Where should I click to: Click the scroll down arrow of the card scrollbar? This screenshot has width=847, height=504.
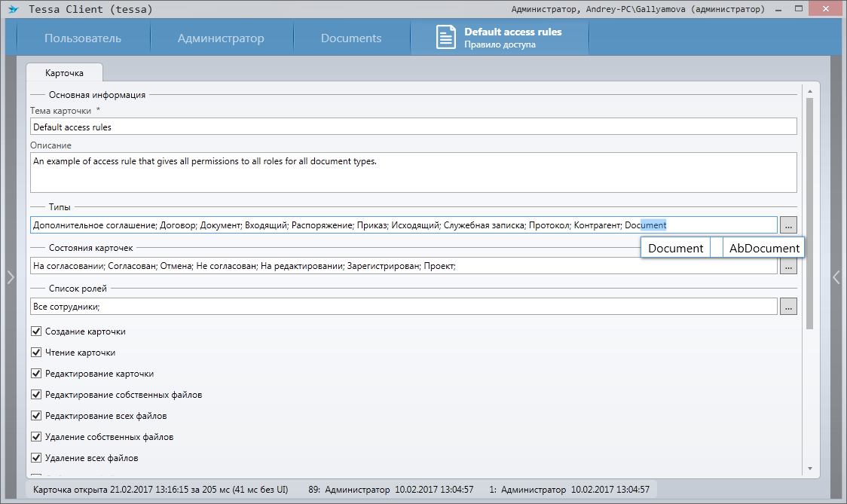(810, 468)
